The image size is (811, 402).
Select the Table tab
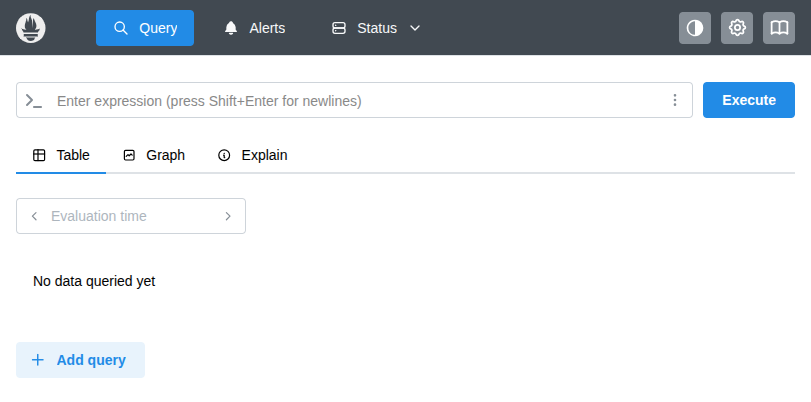[61, 155]
